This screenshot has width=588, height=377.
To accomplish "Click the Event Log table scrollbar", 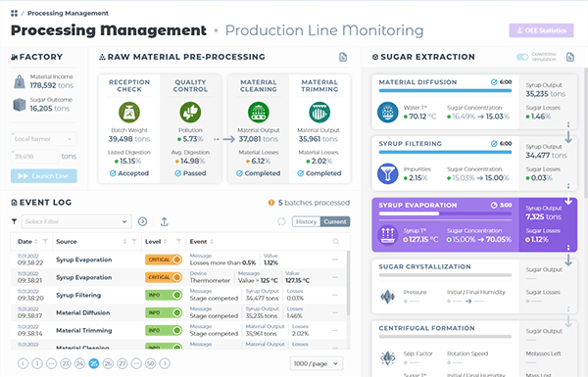I will pos(348,283).
